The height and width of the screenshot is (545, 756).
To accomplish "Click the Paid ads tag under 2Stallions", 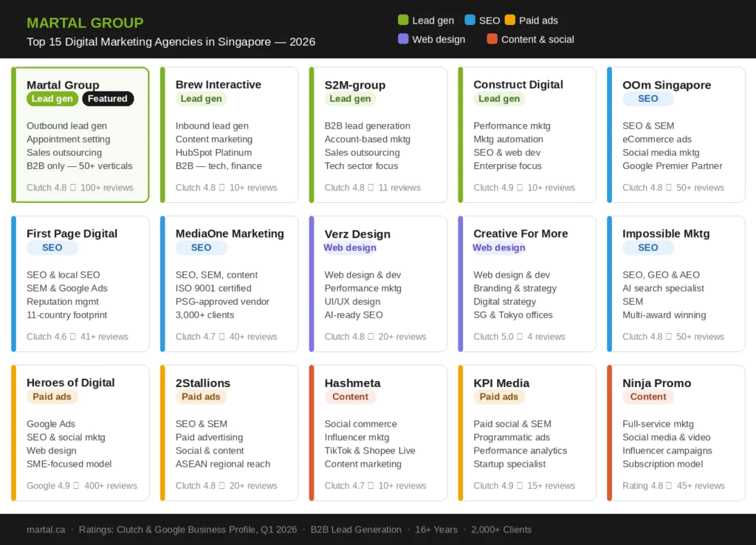I will [x=201, y=397].
